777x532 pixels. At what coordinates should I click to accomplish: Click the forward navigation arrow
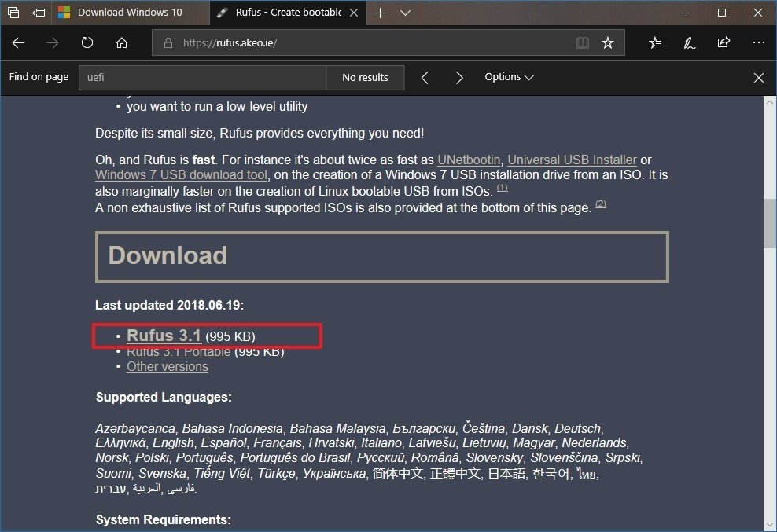tap(53, 43)
